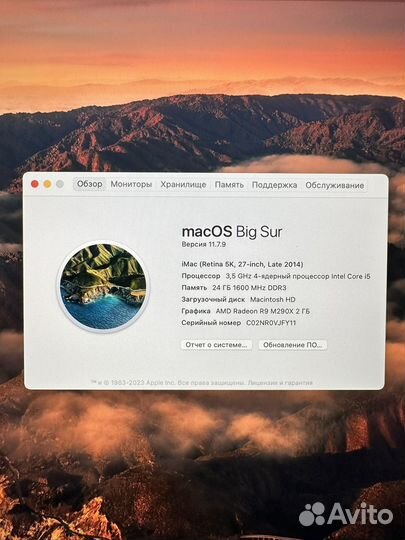405x540 pixels.
Task: Select the 3,5 GHz Intel Core i5 text
Action: pyautogui.click(x=298, y=276)
